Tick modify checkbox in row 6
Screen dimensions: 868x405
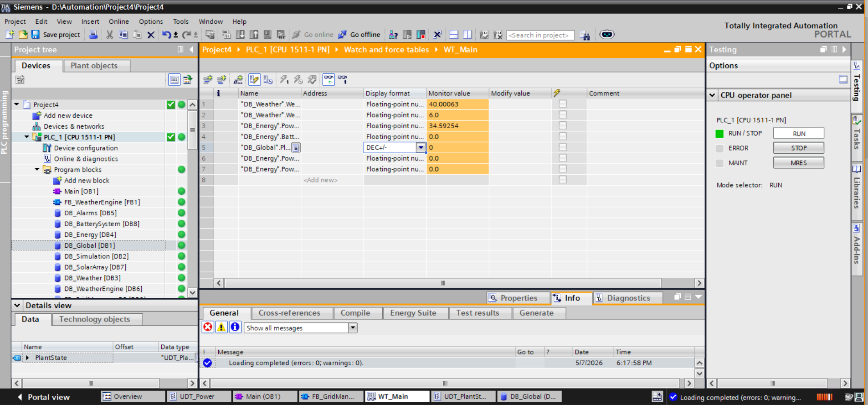[x=563, y=158]
